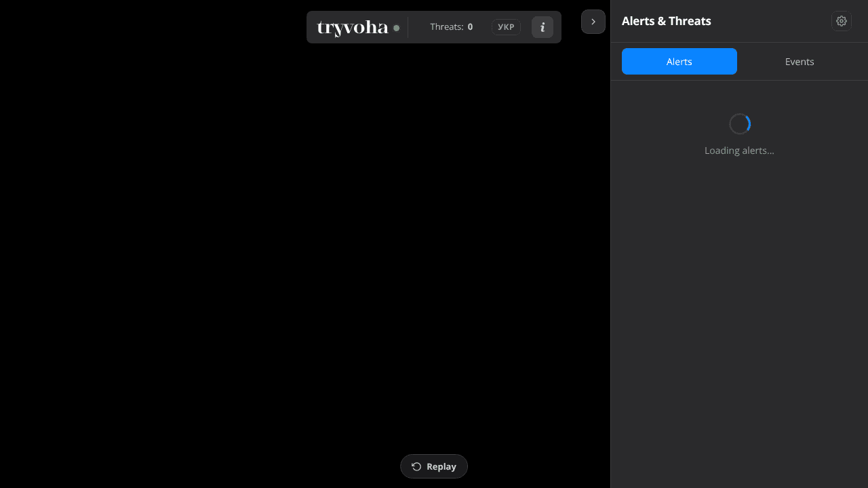The width and height of the screenshot is (868, 488).
Task: Click the green status dot beside tryvoha
Action: (397, 28)
